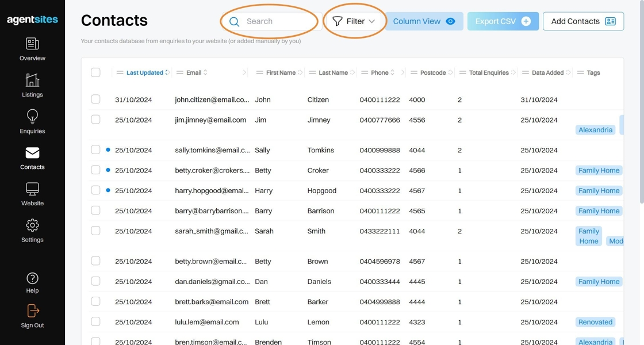Select Betty Croker's checkbox
This screenshot has height=345, width=644.
click(95, 170)
